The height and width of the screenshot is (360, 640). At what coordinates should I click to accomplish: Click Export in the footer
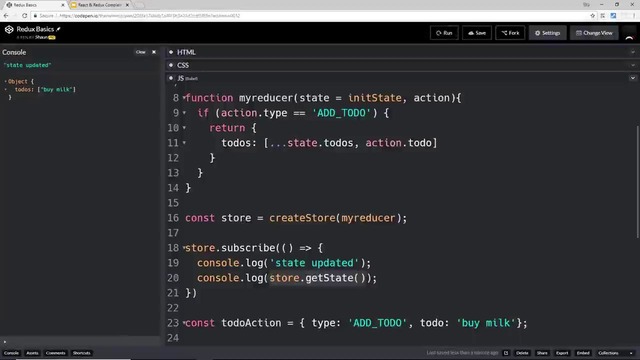tap(562, 353)
